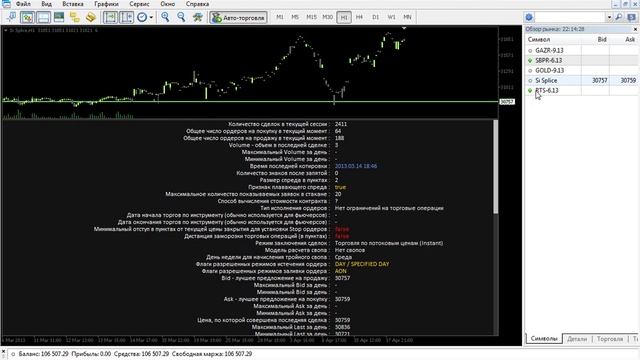640x360 pixels.
Task: Close the bottom toolbox with the x
Action: (x=3, y=351)
